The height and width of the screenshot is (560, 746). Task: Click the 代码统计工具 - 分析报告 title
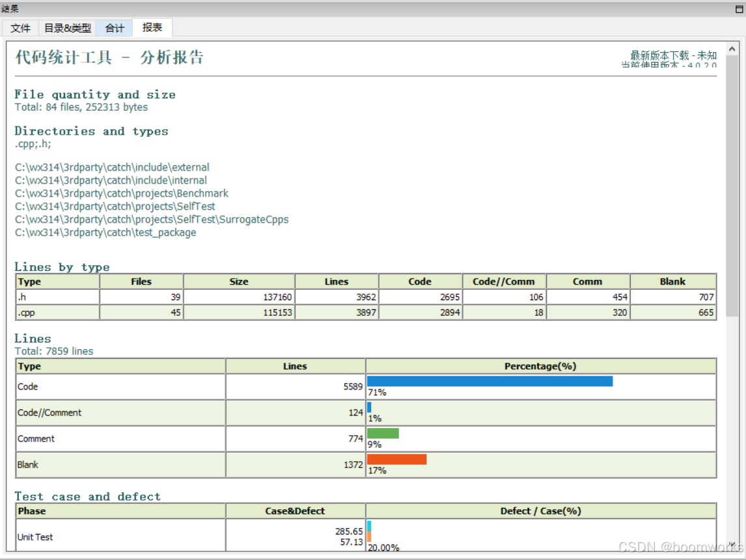(x=109, y=57)
